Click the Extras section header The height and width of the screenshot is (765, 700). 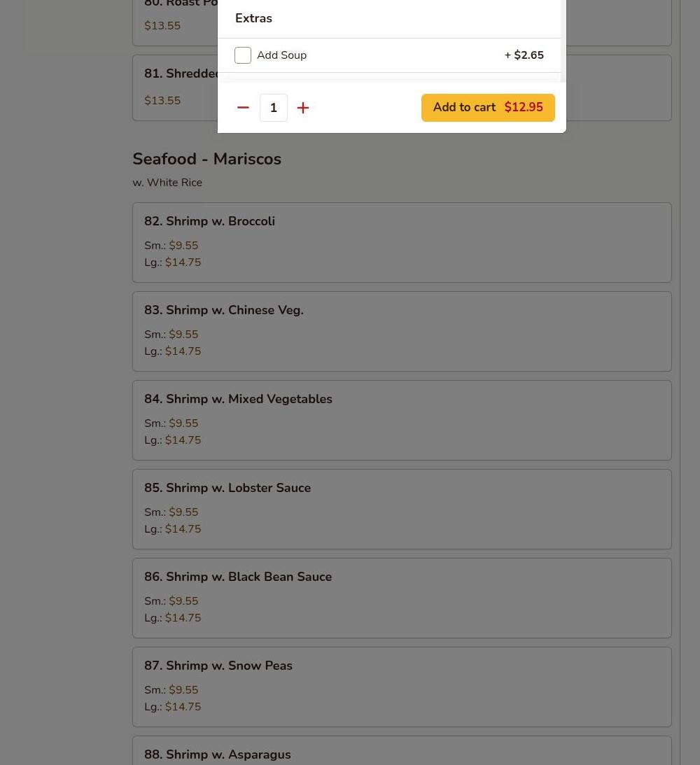(253, 18)
